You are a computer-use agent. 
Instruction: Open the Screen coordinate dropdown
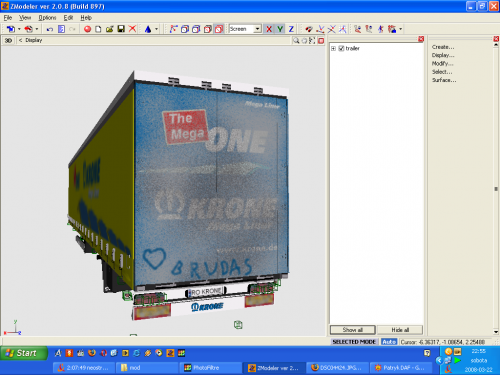point(257,29)
